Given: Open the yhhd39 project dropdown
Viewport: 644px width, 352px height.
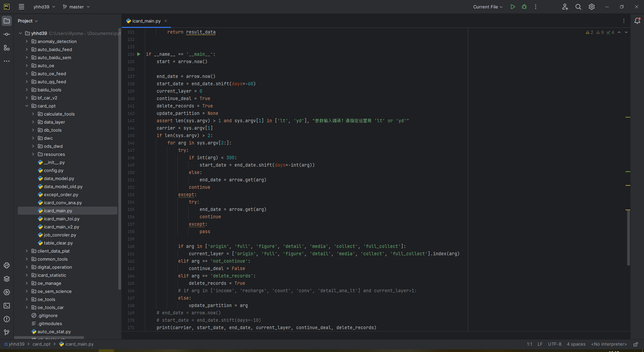Looking at the screenshot, I should click(44, 7).
